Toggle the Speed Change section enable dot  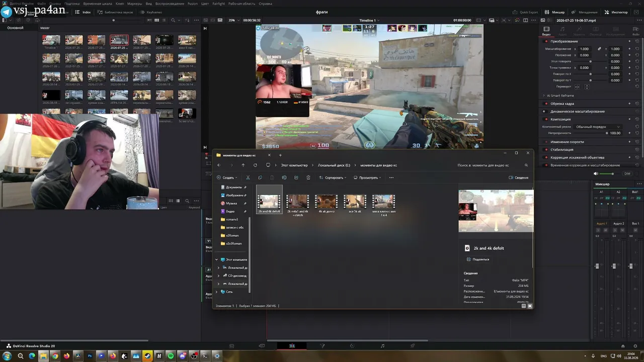click(546, 142)
